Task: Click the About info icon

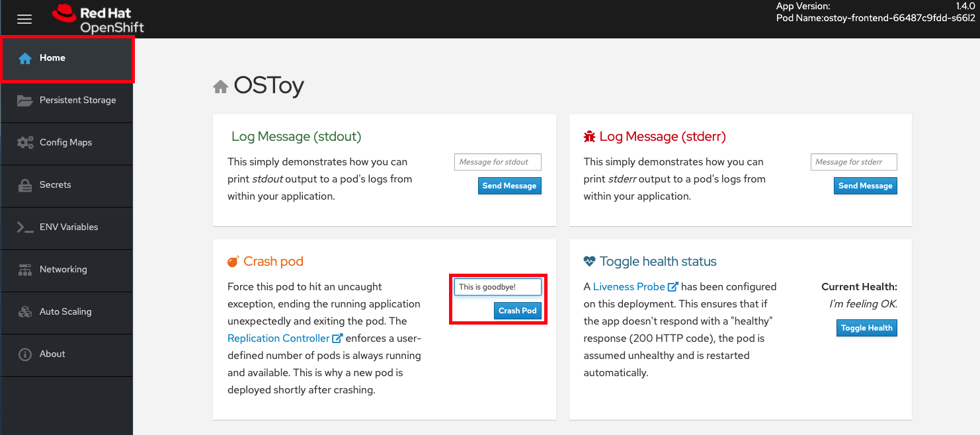Action: 25,354
